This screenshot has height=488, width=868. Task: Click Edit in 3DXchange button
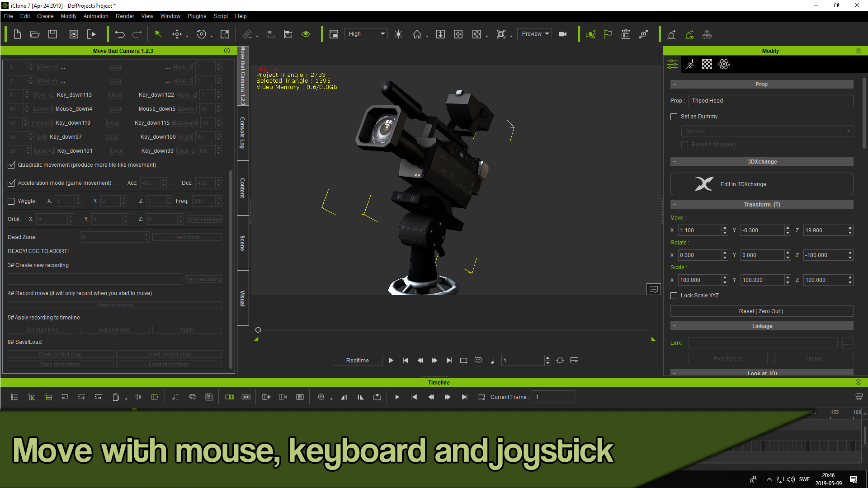(x=762, y=184)
